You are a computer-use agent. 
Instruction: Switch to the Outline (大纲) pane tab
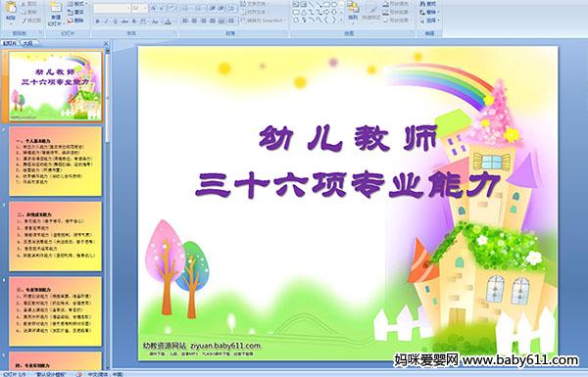(27, 43)
